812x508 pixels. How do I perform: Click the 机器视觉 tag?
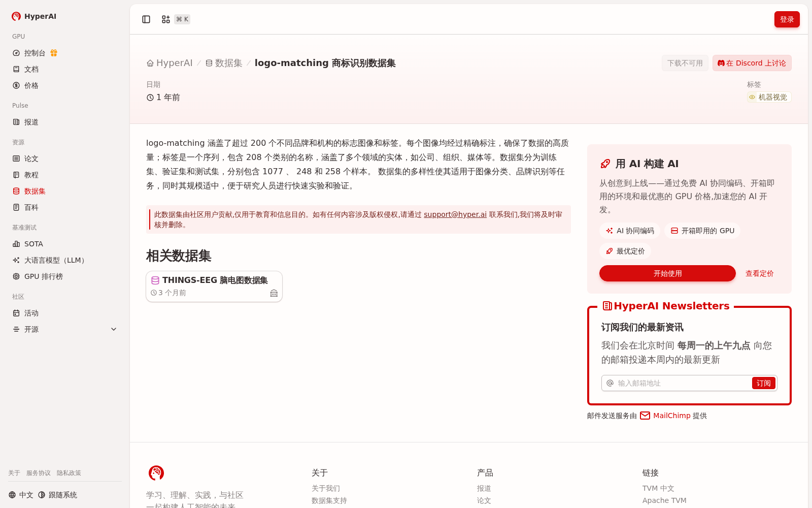click(769, 97)
